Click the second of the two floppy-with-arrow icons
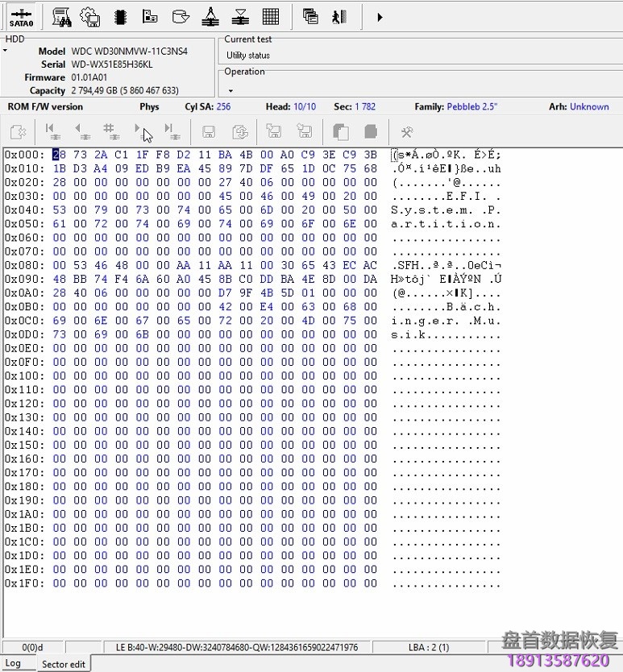The height and width of the screenshot is (672, 623). tap(305, 131)
